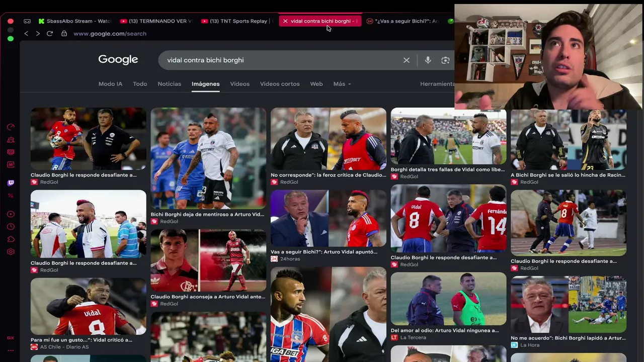This screenshot has height=362, width=644.
Task: Open the cloud-shaped icon in the sidebar
Action: [11, 239]
